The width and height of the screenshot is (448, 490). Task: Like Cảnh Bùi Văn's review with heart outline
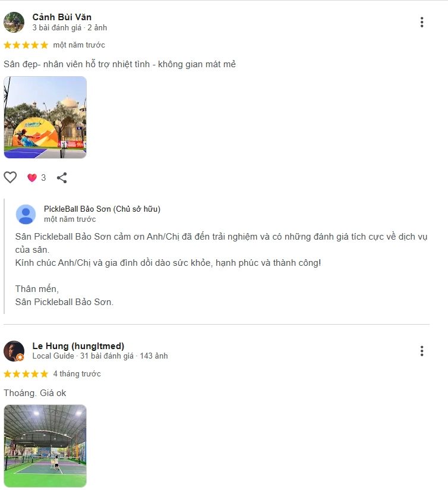10,177
